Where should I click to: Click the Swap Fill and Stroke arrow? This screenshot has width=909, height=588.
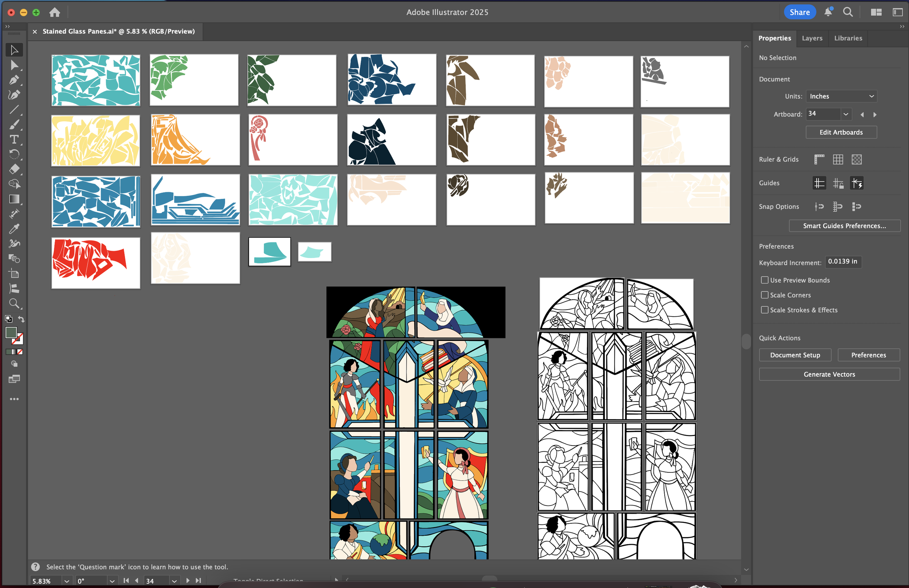pyautogui.click(x=21, y=319)
